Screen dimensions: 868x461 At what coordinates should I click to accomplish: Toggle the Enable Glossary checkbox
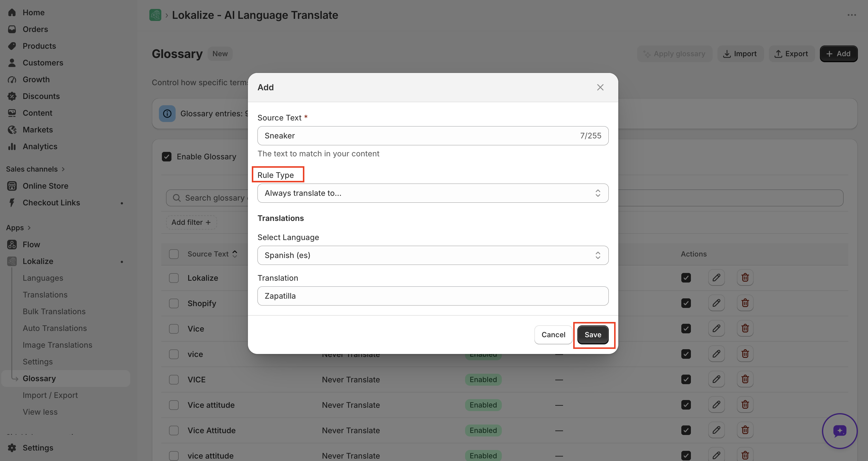(x=167, y=156)
